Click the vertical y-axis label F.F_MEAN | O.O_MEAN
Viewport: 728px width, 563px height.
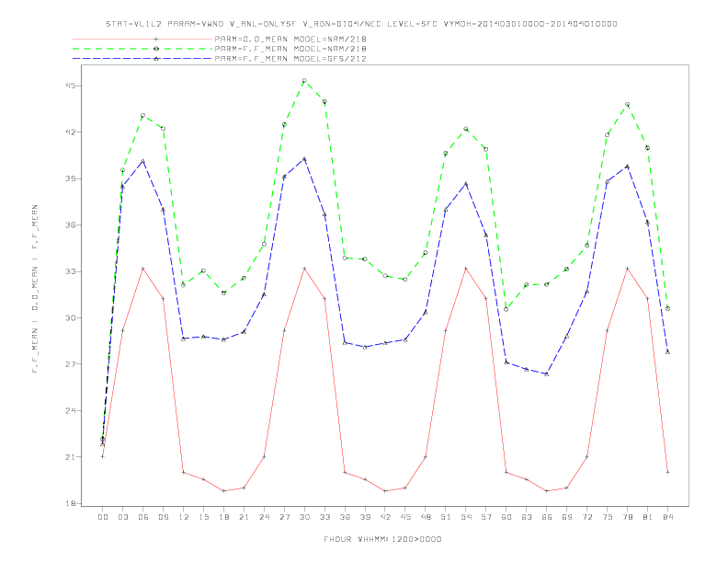point(35,289)
